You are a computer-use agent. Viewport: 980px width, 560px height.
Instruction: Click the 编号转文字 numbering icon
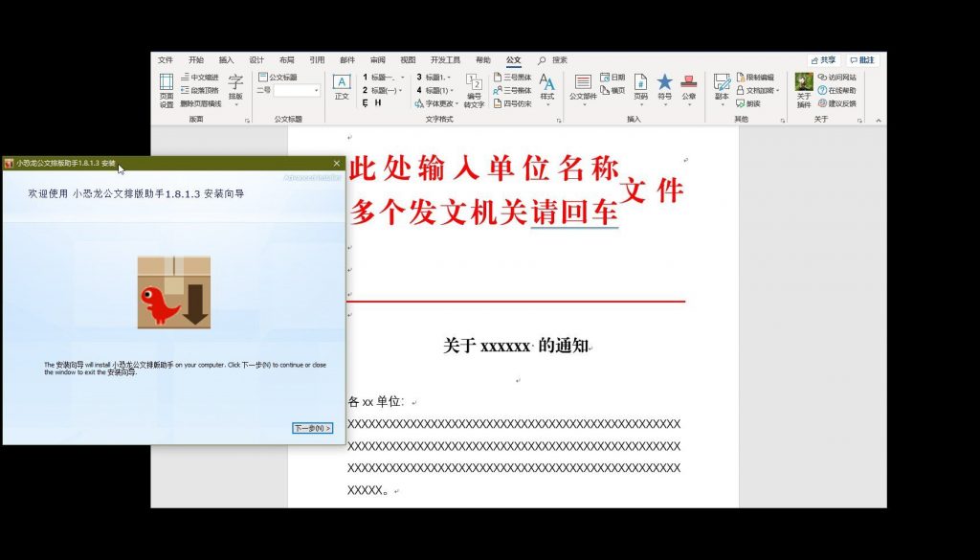click(x=475, y=91)
